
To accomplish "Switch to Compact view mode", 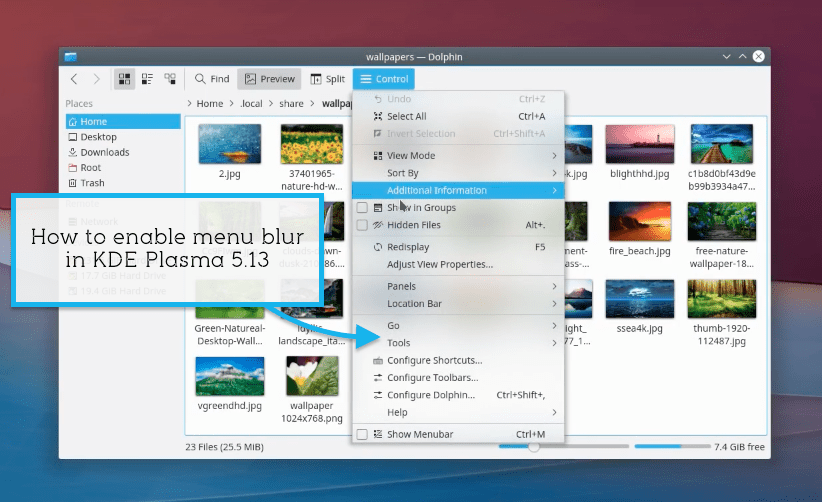I will (x=147, y=79).
